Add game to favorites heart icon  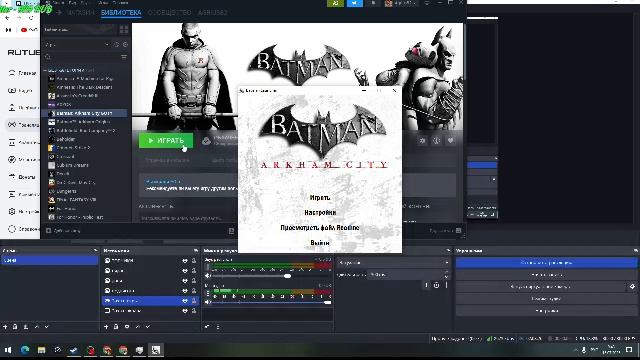(451, 141)
